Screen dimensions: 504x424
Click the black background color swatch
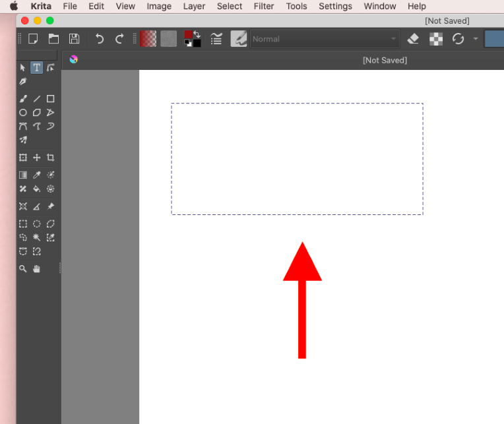tap(197, 43)
